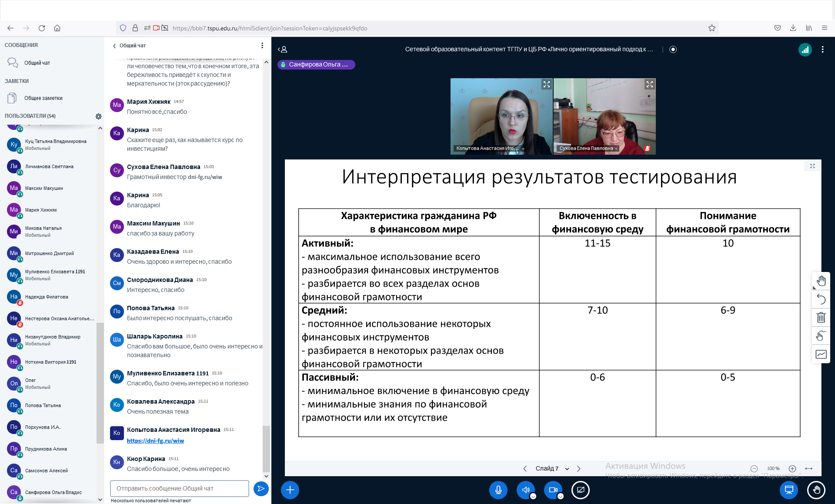Reload the page with the refresh icon
Image resolution: width=835 pixels, height=504 pixels.
click(x=42, y=28)
